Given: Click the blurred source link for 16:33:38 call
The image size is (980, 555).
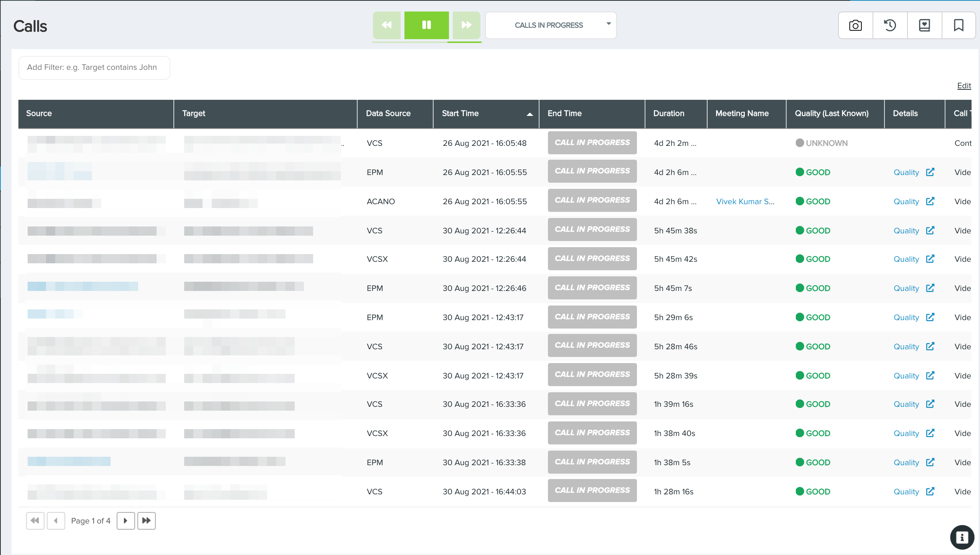Looking at the screenshot, I should [69, 461].
